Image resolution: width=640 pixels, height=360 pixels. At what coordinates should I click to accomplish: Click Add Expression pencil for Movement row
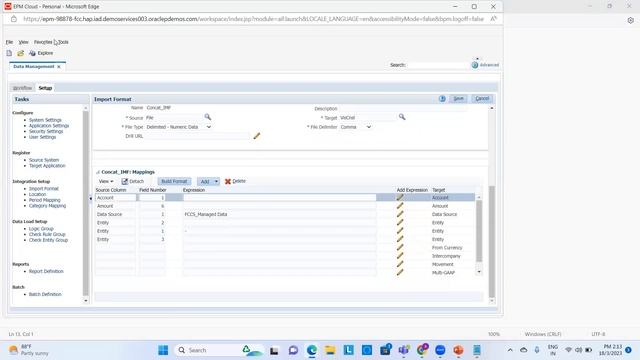coord(400,264)
